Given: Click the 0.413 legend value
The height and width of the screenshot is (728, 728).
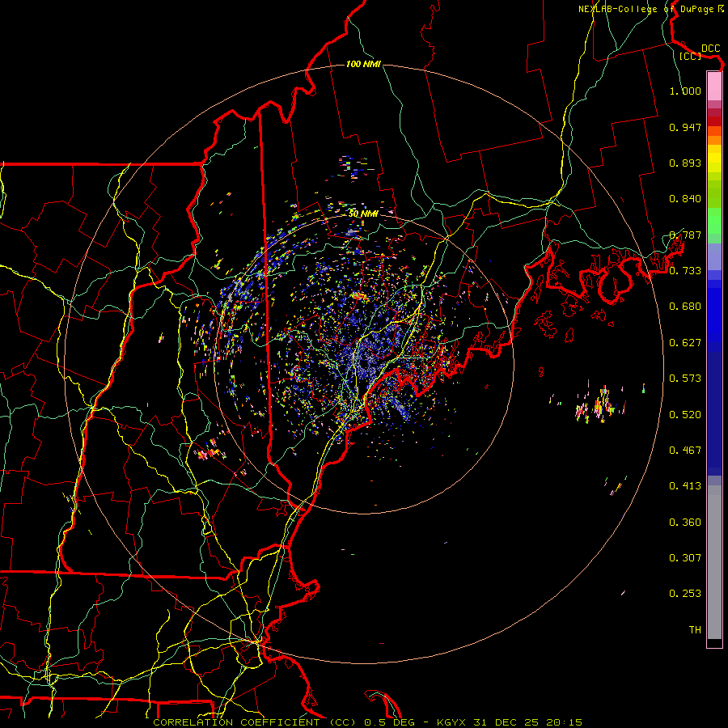Looking at the screenshot, I should tap(685, 486).
